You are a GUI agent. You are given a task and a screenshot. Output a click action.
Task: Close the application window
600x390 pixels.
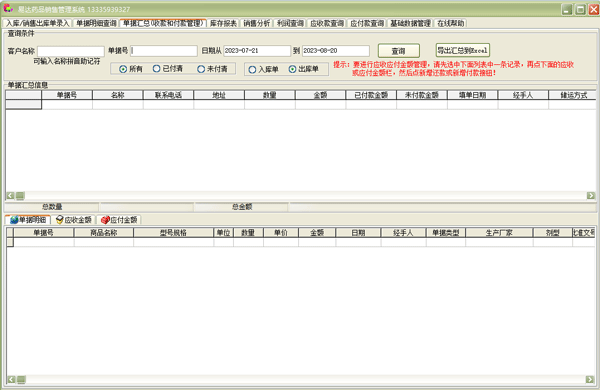(x=594, y=9)
